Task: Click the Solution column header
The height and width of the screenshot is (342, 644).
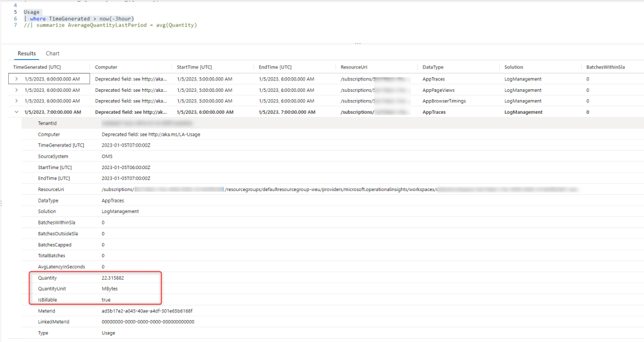Action: pos(514,67)
